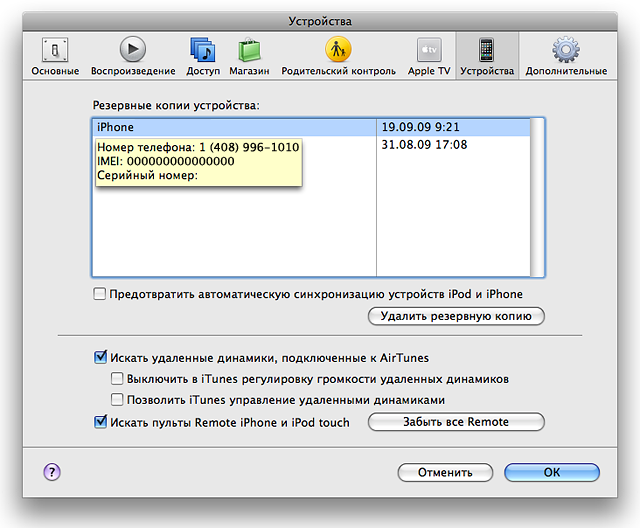Open the Apple TV pane icon
The height and width of the screenshot is (528, 640).
click(429, 50)
